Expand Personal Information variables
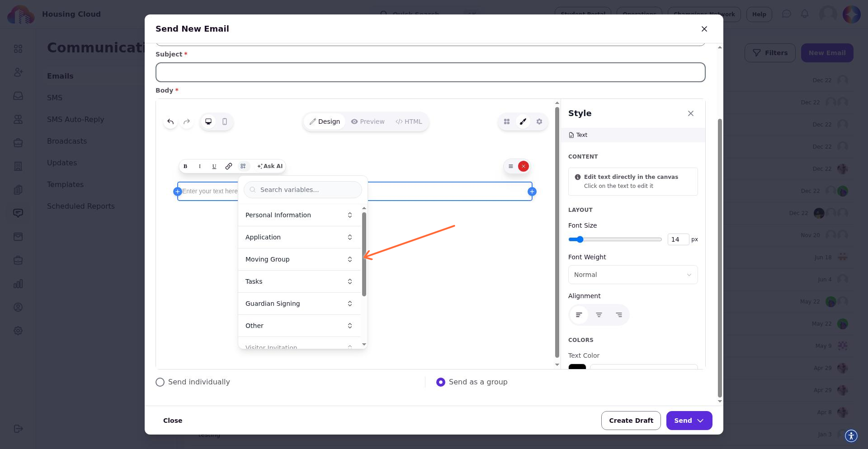This screenshot has width=868, height=449. click(299, 215)
